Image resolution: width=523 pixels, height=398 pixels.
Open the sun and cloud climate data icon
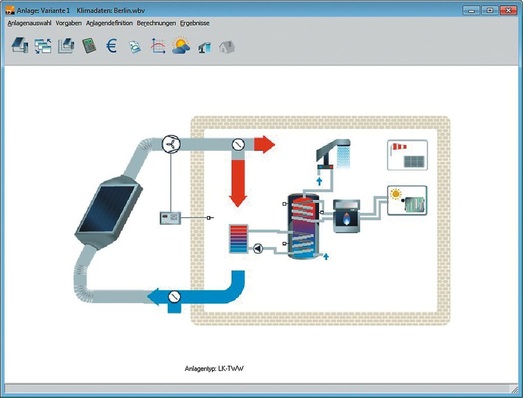click(181, 45)
